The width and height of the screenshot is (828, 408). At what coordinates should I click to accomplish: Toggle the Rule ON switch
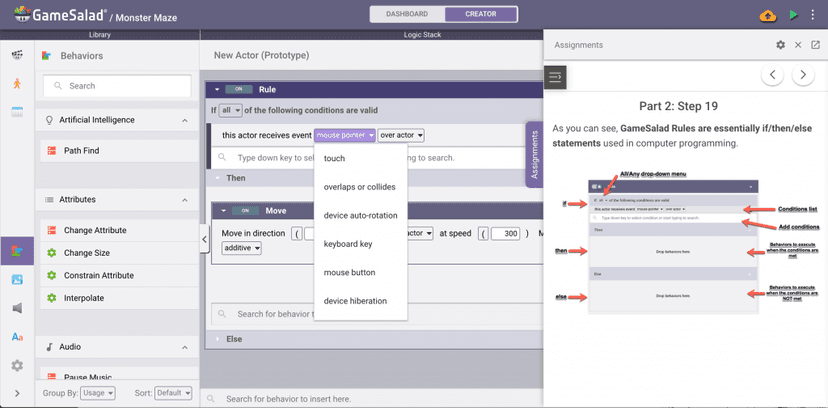[239, 89]
